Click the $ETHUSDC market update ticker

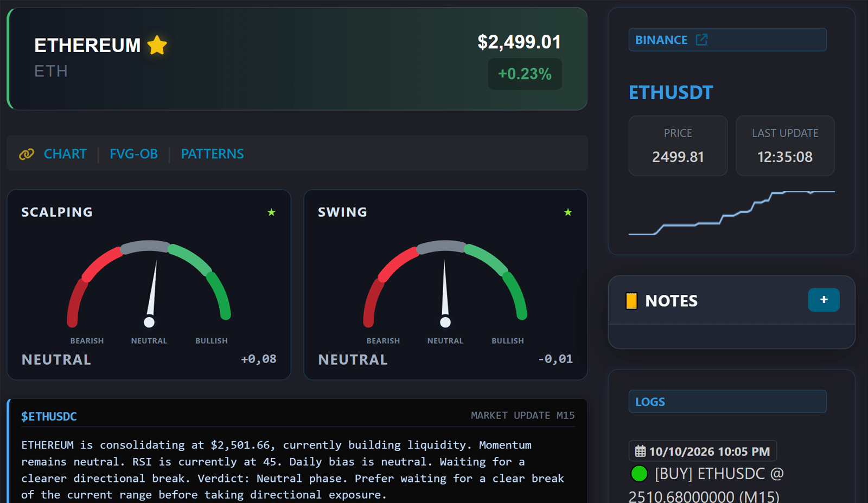pyautogui.click(x=49, y=416)
